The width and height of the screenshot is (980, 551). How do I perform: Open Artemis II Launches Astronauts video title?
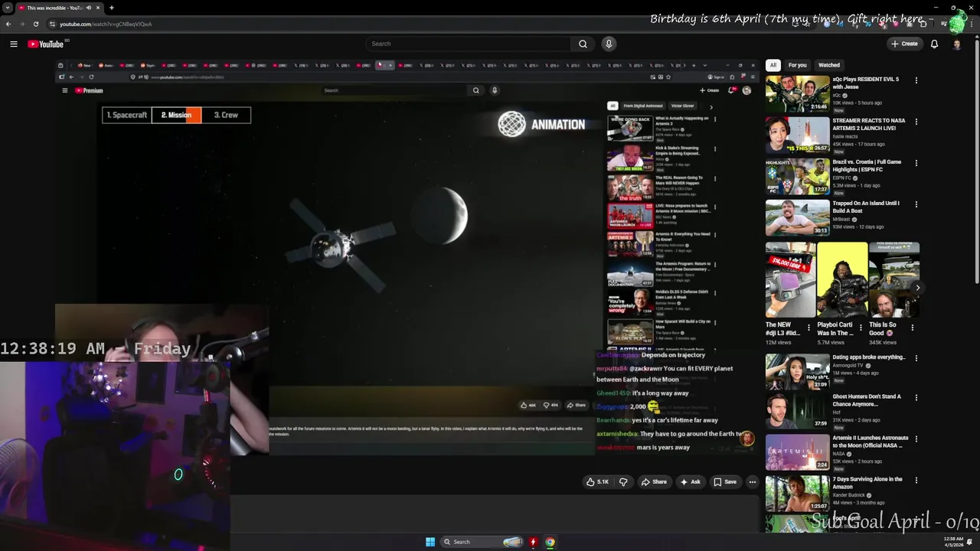(x=871, y=442)
